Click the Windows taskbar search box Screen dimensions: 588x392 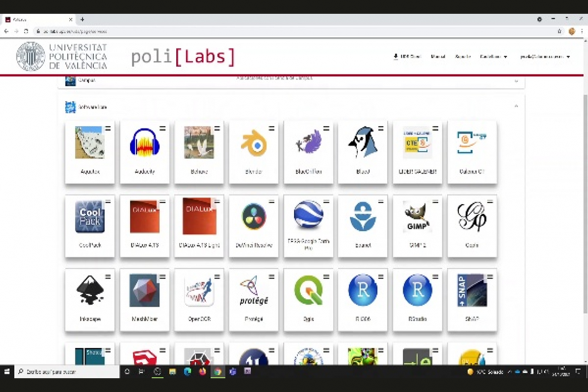pyautogui.click(x=67, y=372)
